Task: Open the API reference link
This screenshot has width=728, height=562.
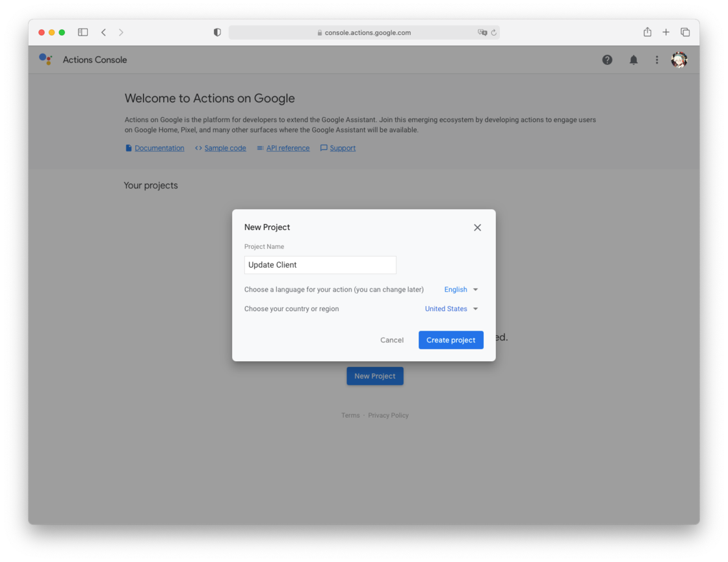Action: point(288,148)
